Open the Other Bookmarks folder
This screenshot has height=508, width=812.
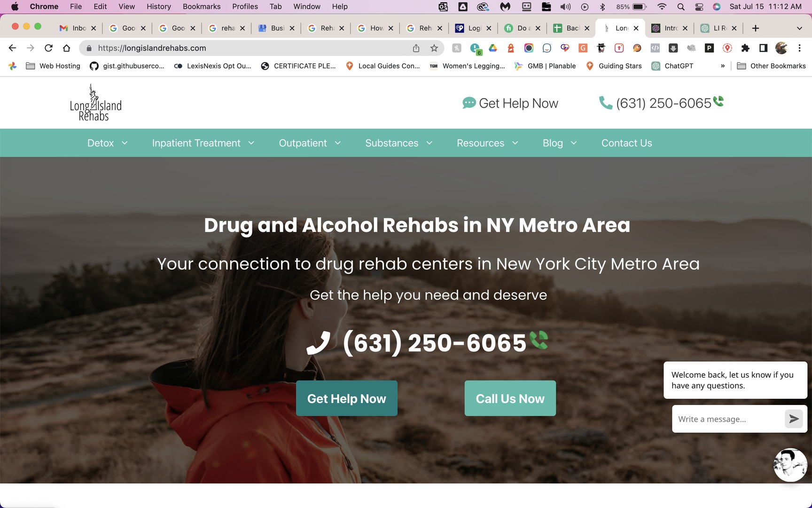point(772,66)
